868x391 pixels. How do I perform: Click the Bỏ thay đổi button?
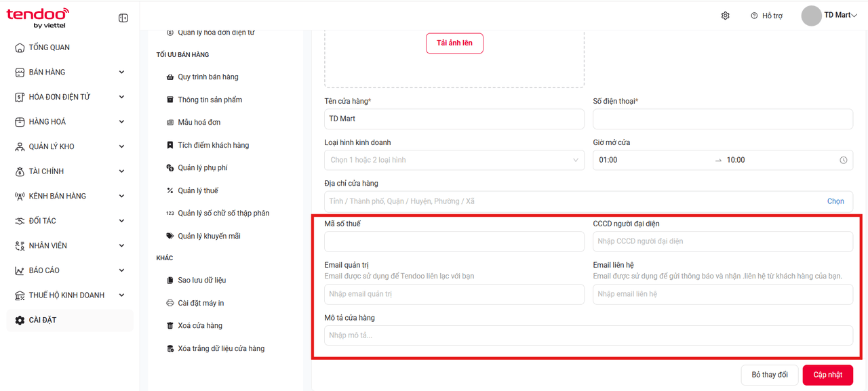click(770, 375)
